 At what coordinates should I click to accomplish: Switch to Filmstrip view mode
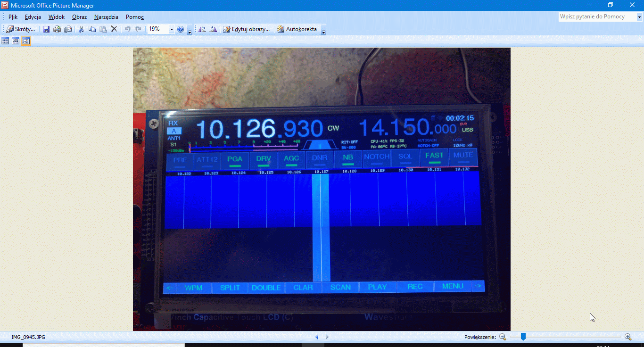point(16,41)
